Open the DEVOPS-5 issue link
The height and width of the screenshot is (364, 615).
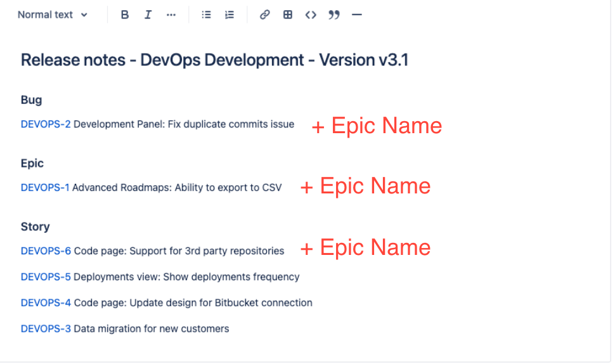click(x=46, y=277)
